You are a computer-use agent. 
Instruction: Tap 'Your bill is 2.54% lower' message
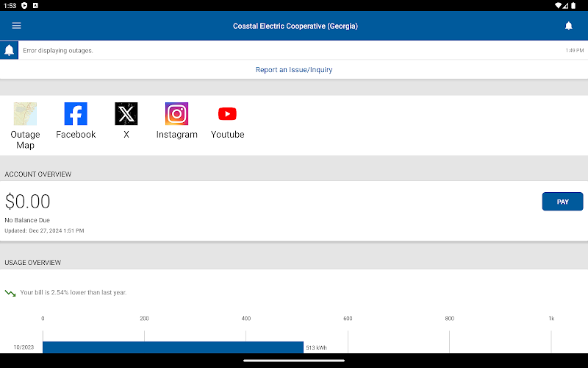pyautogui.click(x=73, y=292)
